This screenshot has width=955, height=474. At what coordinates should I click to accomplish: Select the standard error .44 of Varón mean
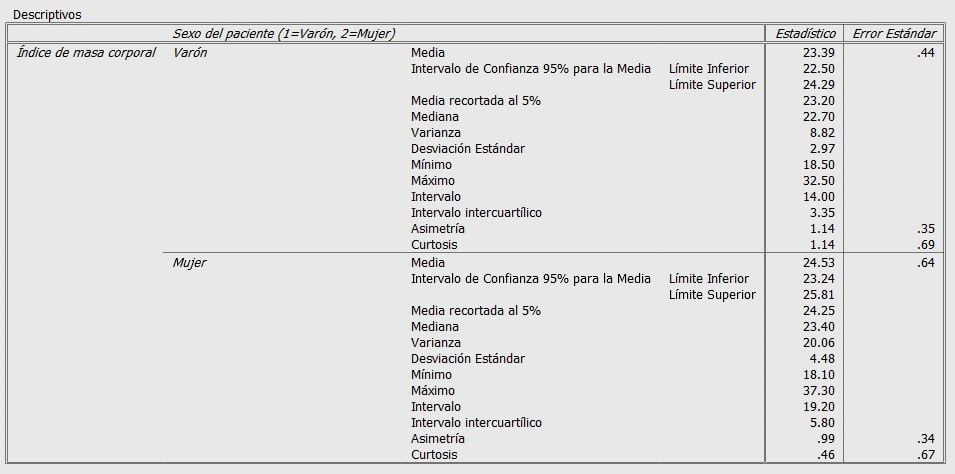(925, 52)
